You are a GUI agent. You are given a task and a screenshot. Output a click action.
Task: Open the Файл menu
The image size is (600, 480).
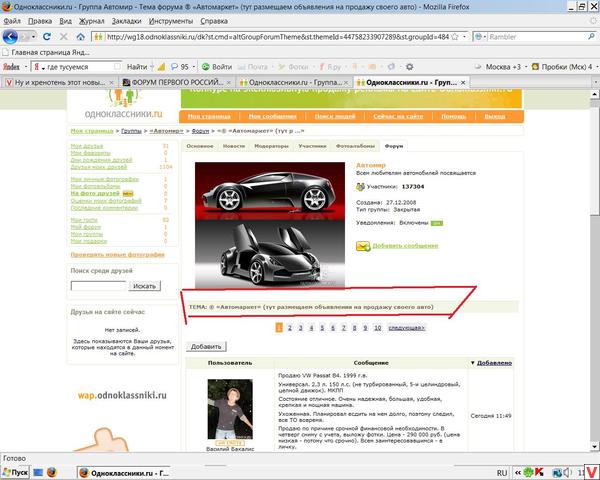point(12,21)
